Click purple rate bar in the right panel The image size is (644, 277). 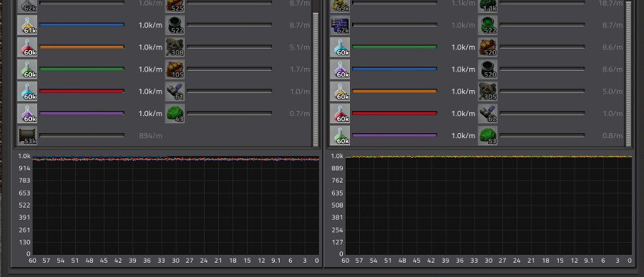coord(395,135)
